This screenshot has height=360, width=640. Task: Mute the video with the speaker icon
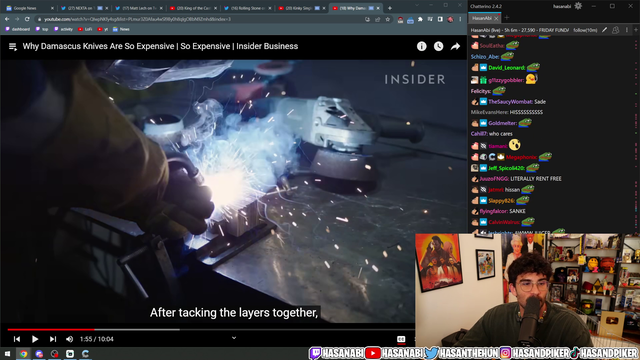click(x=69, y=339)
